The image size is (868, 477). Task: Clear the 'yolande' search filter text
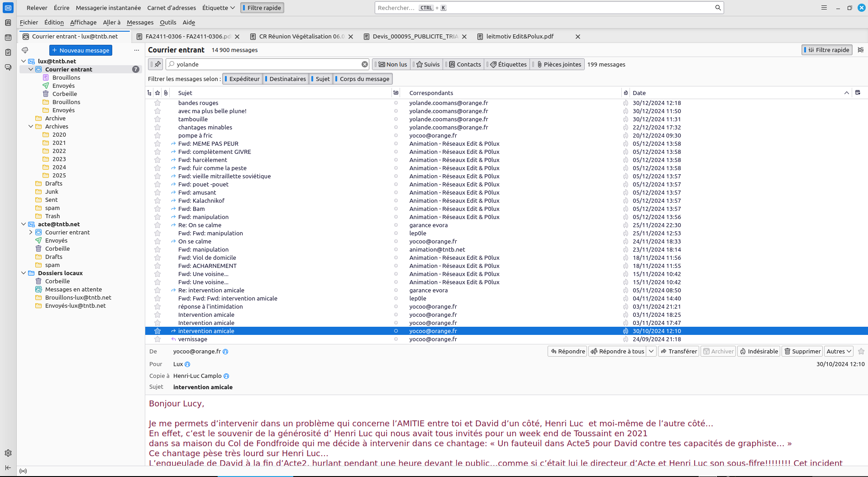pyautogui.click(x=364, y=64)
